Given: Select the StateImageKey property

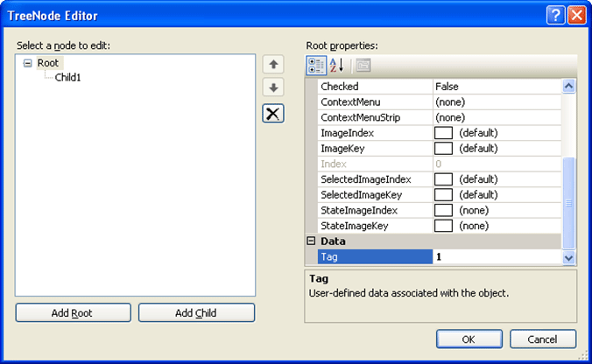Looking at the screenshot, I should 375,226.
